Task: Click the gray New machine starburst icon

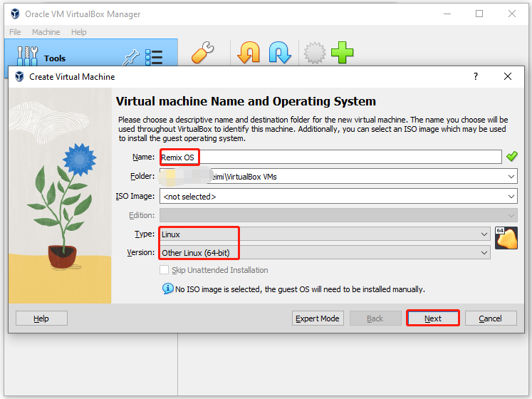Action: [313, 53]
